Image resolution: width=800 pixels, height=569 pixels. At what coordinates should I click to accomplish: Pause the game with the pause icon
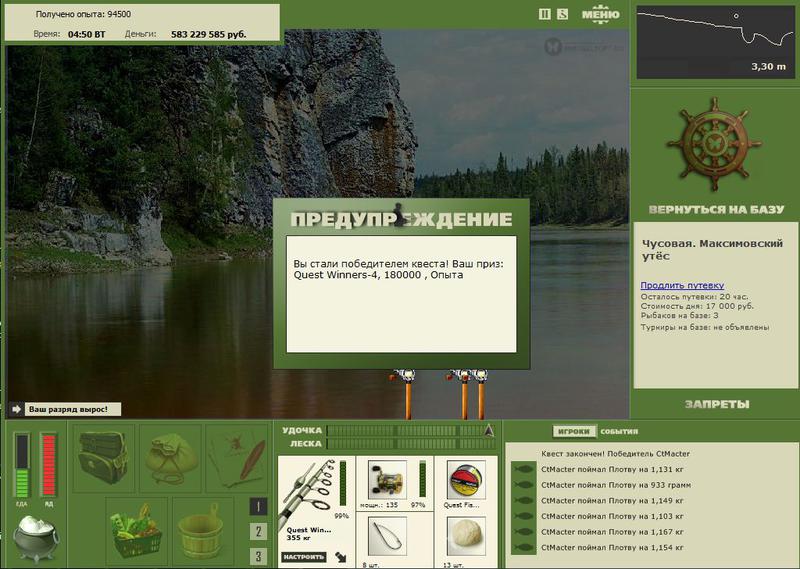tap(544, 14)
